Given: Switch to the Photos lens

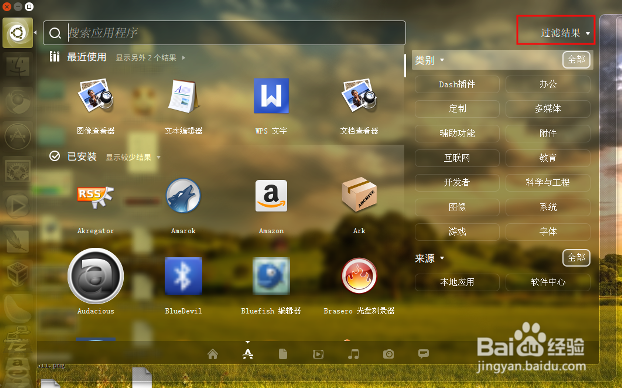Looking at the screenshot, I should (x=388, y=354).
